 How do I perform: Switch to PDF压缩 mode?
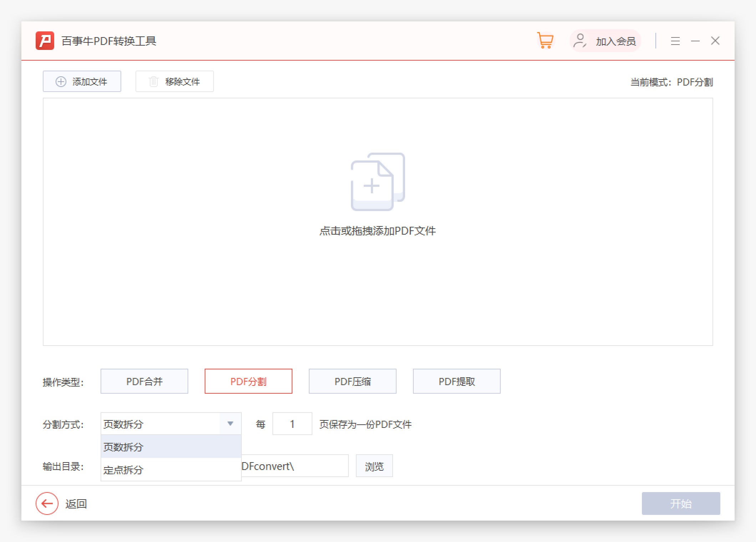pos(353,381)
